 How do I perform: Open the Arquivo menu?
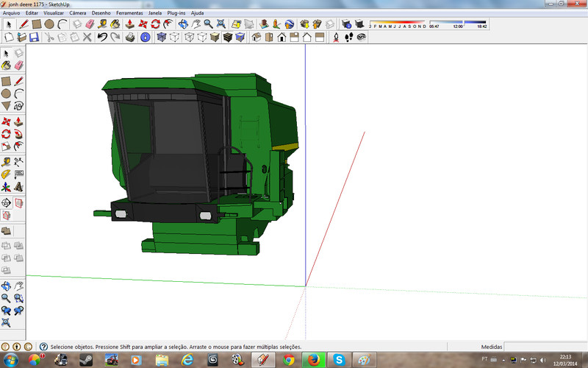click(11, 13)
